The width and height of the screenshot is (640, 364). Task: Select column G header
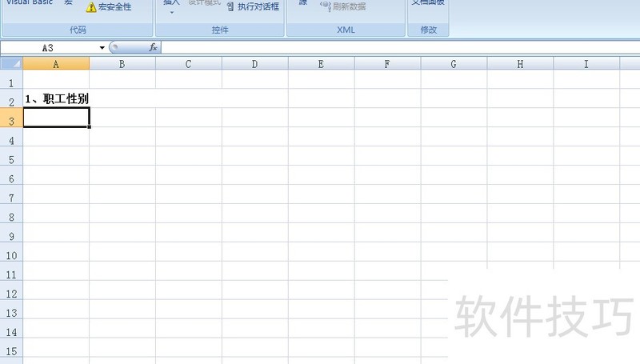click(454, 64)
